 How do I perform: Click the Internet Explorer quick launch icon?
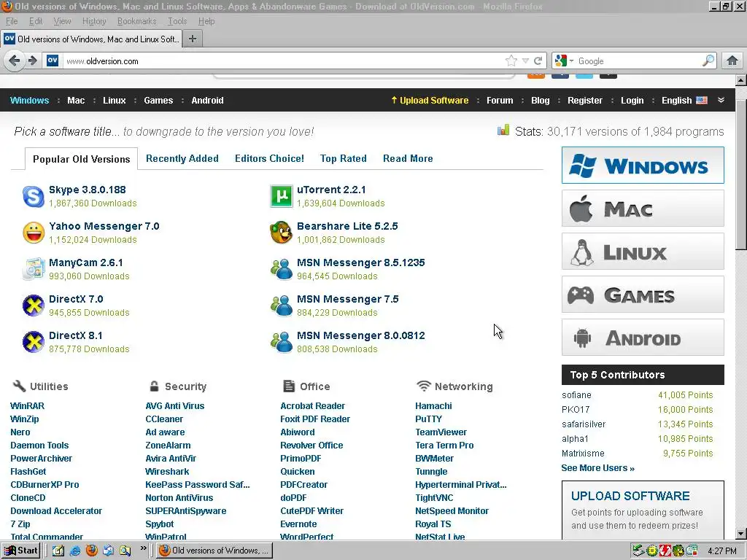point(75,551)
